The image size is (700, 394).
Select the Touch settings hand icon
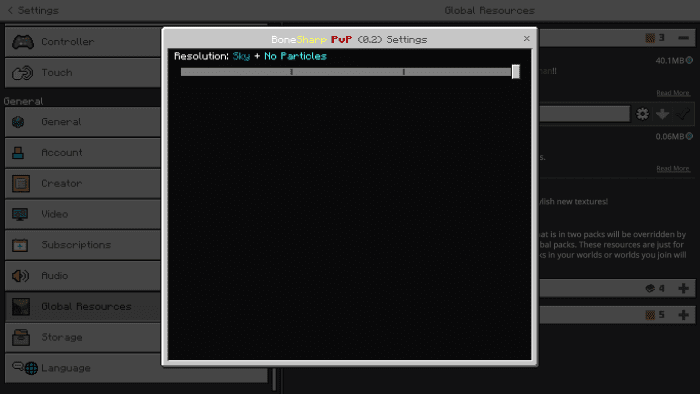[22, 73]
